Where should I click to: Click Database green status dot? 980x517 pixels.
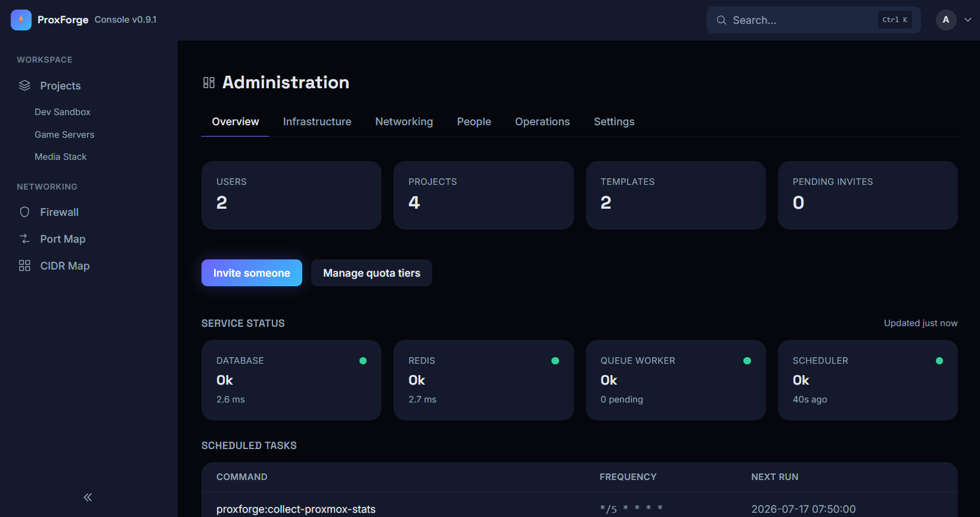pyautogui.click(x=363, y=361)
